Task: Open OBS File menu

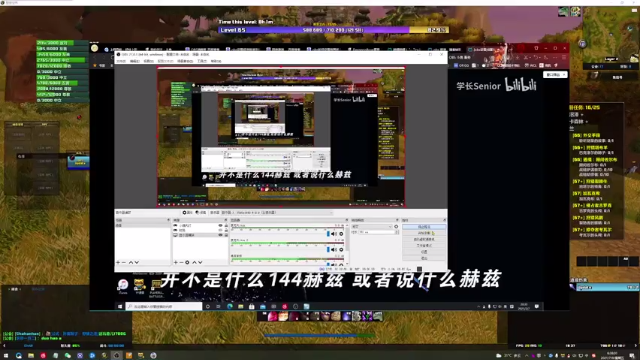Action: (121, 61)
